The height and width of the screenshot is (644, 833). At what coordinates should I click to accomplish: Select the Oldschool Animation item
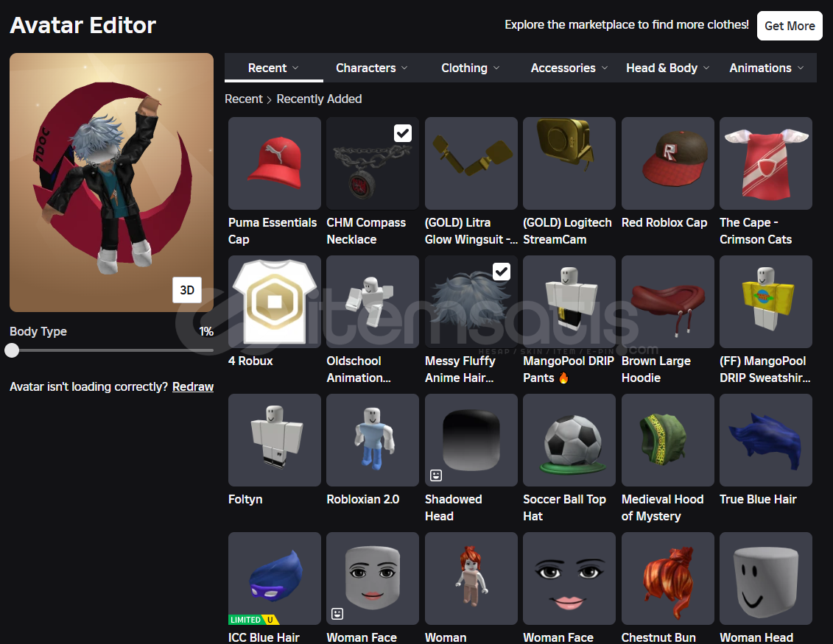click(373, 302)
